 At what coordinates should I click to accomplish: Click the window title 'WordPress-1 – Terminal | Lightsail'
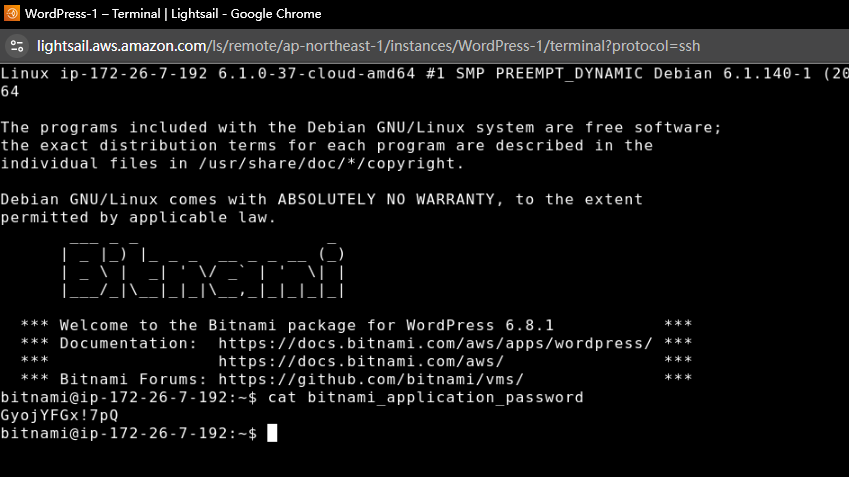(x=173, y=14)
